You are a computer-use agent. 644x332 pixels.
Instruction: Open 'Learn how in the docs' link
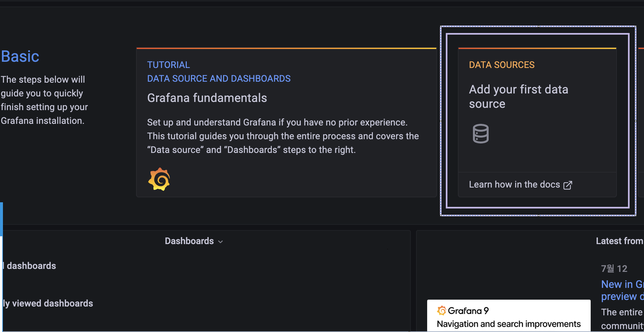pyautogui.click(x=520, y=185)
